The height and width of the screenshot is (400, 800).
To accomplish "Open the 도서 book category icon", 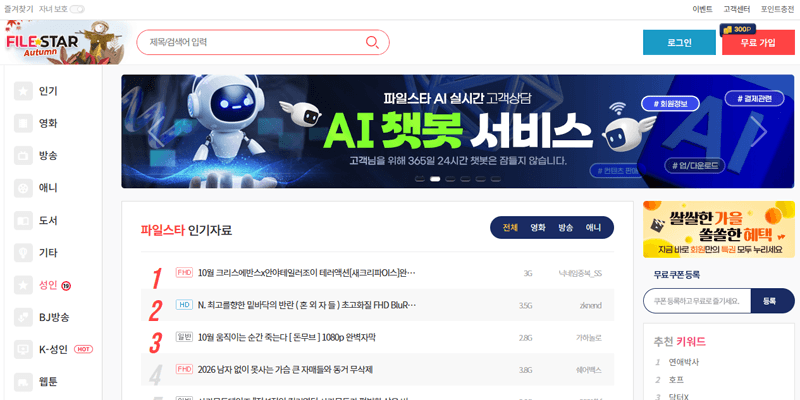I will tap(23, 221).
